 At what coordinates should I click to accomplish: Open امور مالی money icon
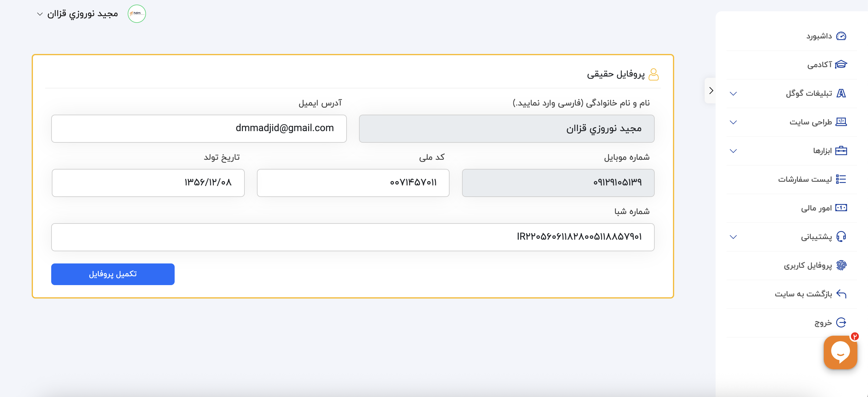click(x=841, y=208)
